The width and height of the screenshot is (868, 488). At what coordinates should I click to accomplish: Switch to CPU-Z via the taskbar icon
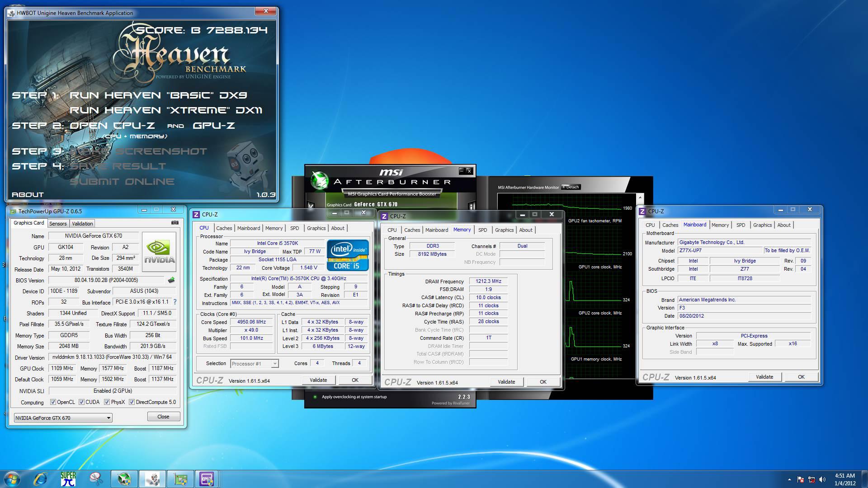click(207, 479)
